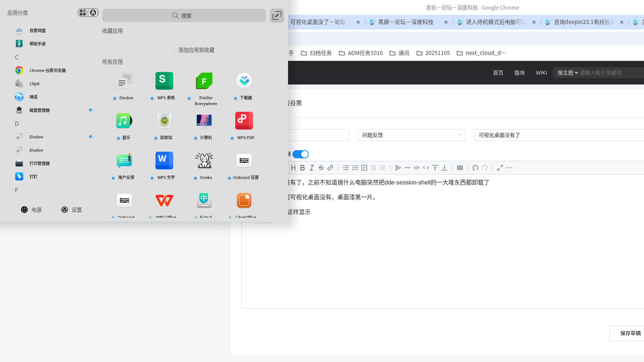Image resolution: width=644 pixels, height=362 pixels.
Task: Click the post title field 可视化桌面没有了
Action: coord(559,135)
